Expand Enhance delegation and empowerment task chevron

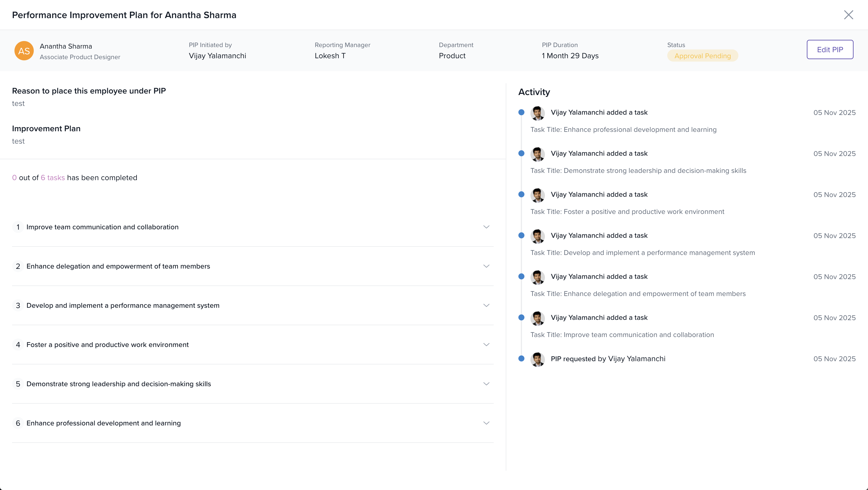pyautogui.click(x=486, y=266)
